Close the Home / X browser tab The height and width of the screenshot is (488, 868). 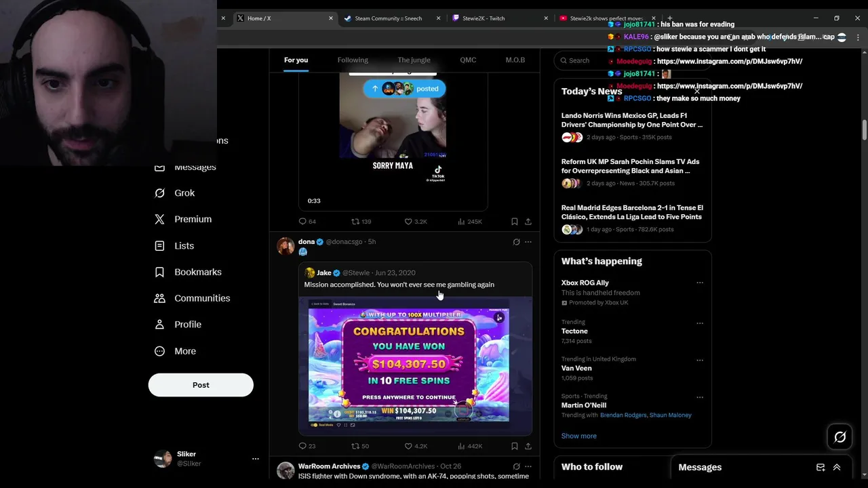coord(331,18)
